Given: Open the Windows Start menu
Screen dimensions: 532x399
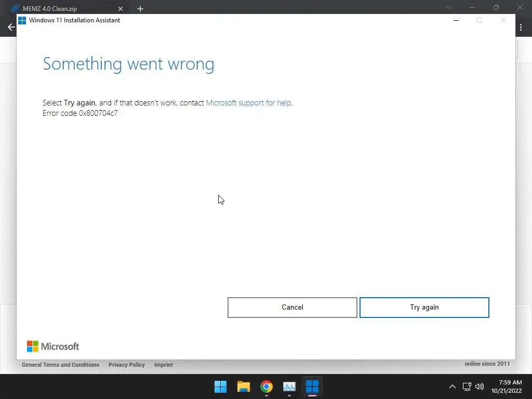Looking at the screenshot, I should click(220, 387).
